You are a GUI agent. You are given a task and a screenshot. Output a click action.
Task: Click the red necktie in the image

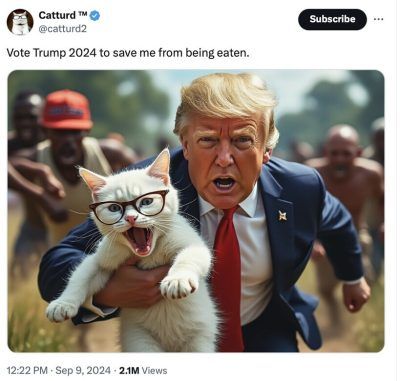[228, 277]
